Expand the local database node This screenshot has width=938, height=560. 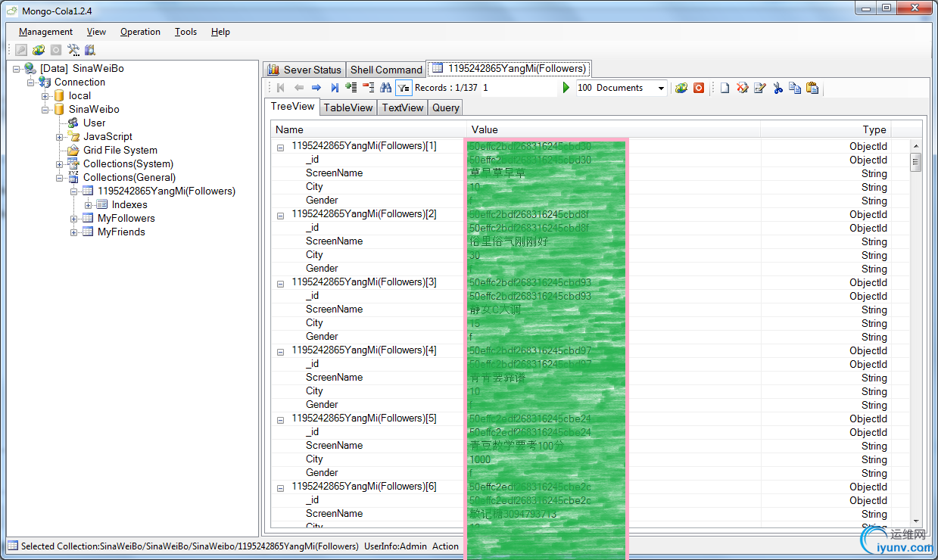(45, 96)
